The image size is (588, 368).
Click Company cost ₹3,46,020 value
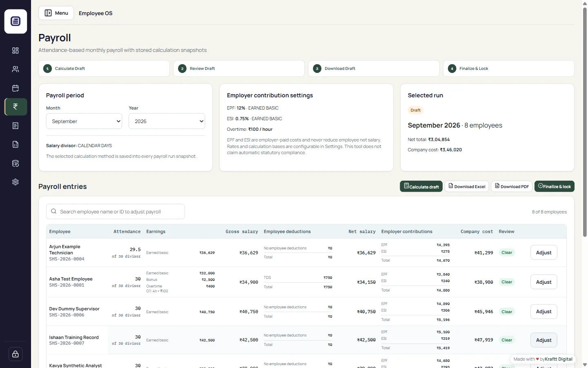click(451, 150)
